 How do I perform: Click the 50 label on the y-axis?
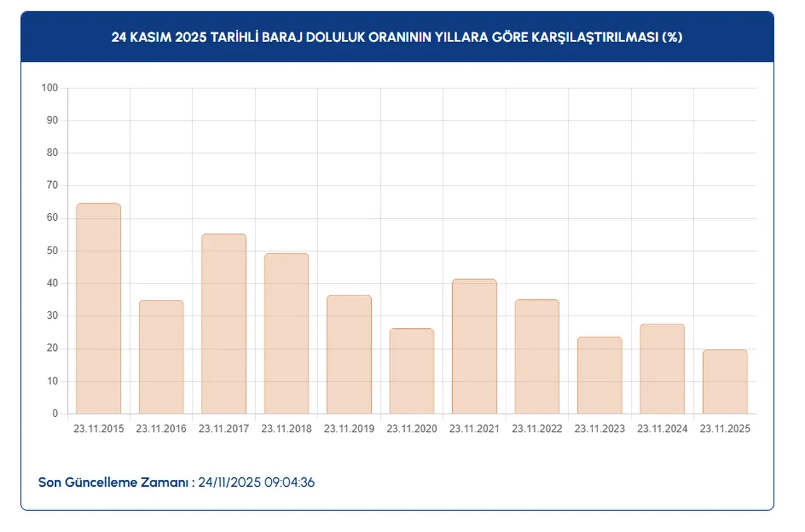(x=52, y=251)
